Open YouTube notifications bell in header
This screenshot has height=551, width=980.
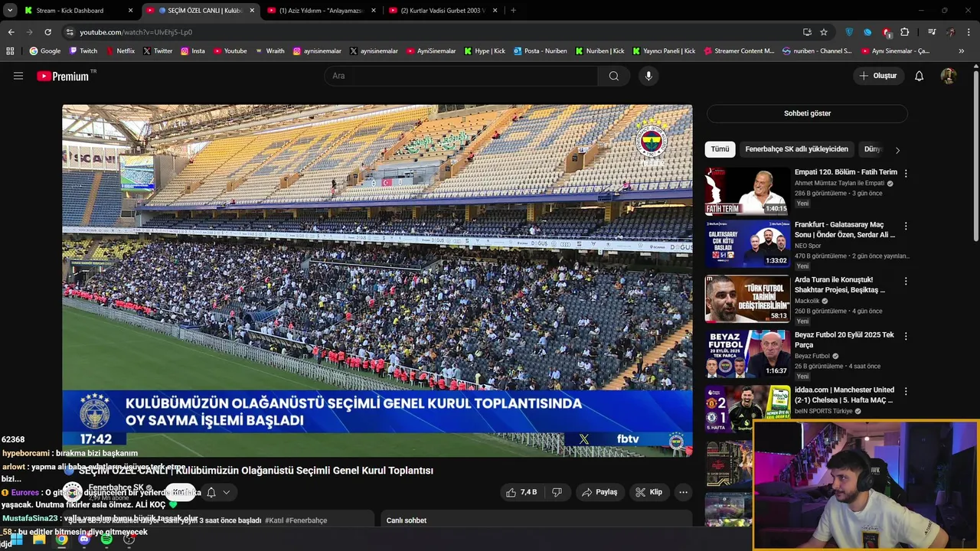coord(920,76)
